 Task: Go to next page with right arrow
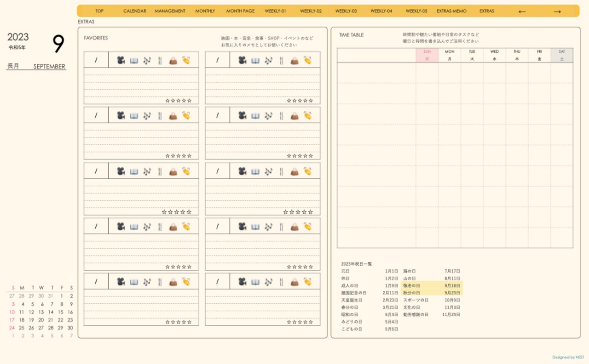557,11
